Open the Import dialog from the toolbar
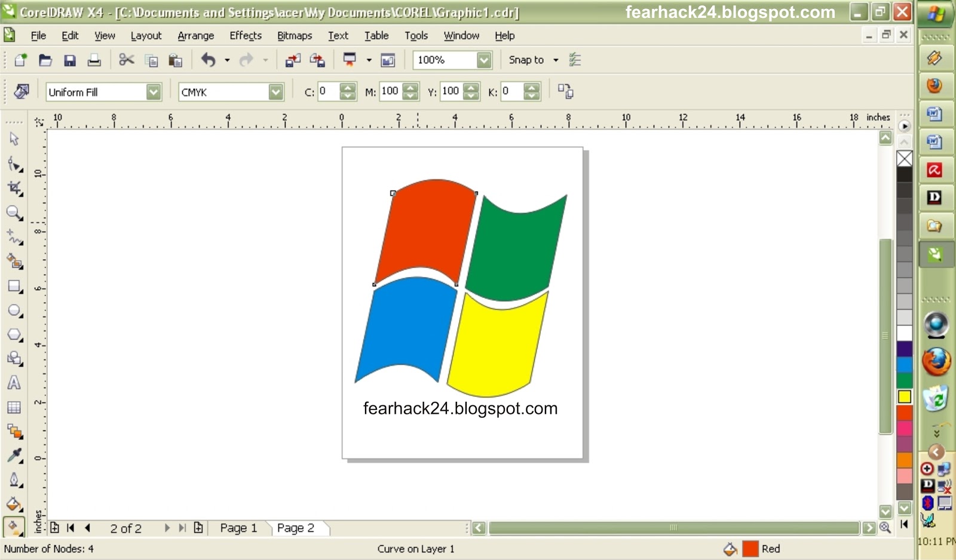This screenshot has width=956, height=560. point(293,60)
